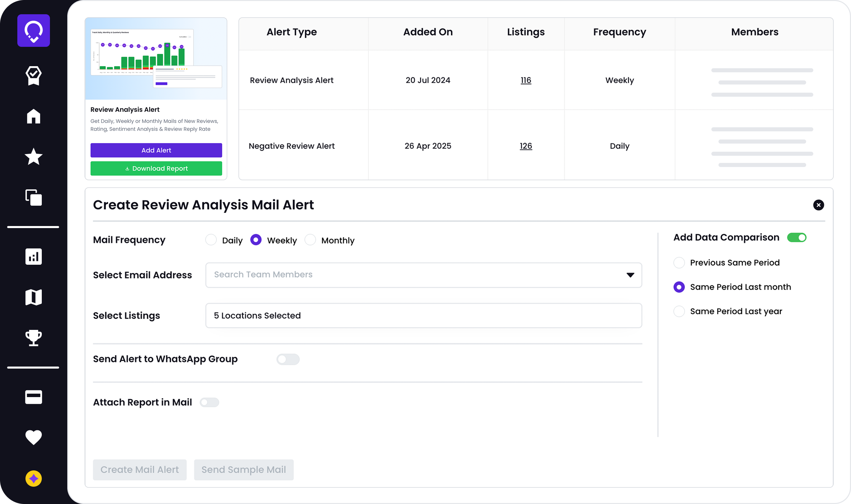This screenshot has width=851, height=504.
Task: Open the 116 listings link
Action: click(x=526, y=80)
